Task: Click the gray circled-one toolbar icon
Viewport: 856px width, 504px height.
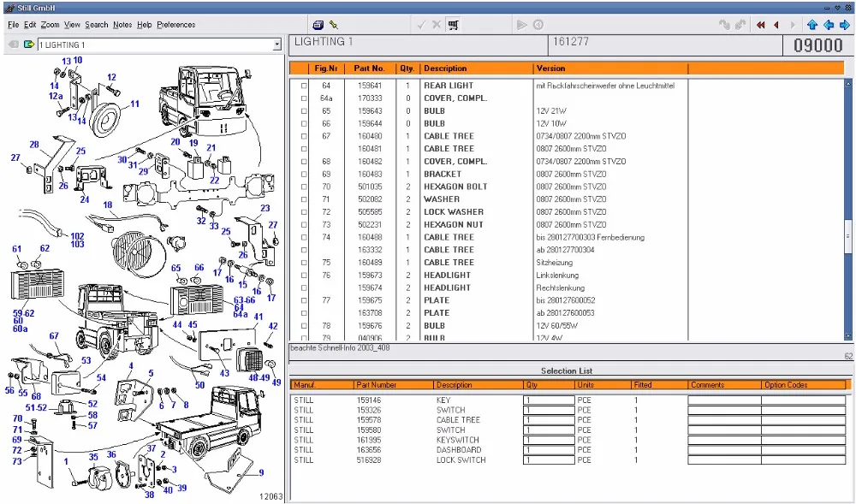Action: (538, 25)
